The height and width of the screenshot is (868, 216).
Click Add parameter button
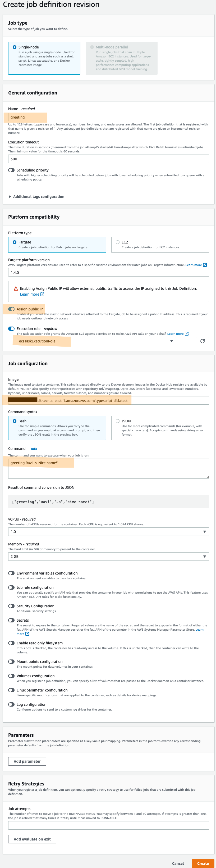27,762
